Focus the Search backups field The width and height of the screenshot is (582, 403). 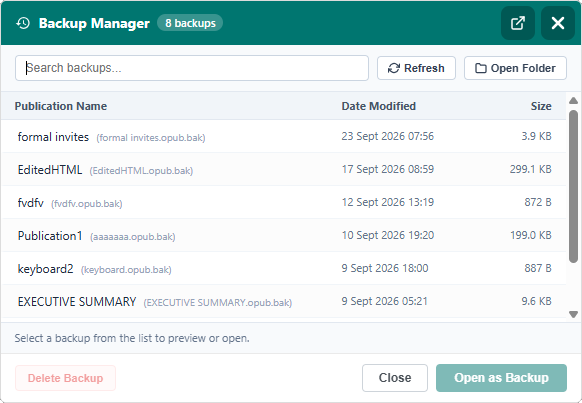[x=192, y=68]
